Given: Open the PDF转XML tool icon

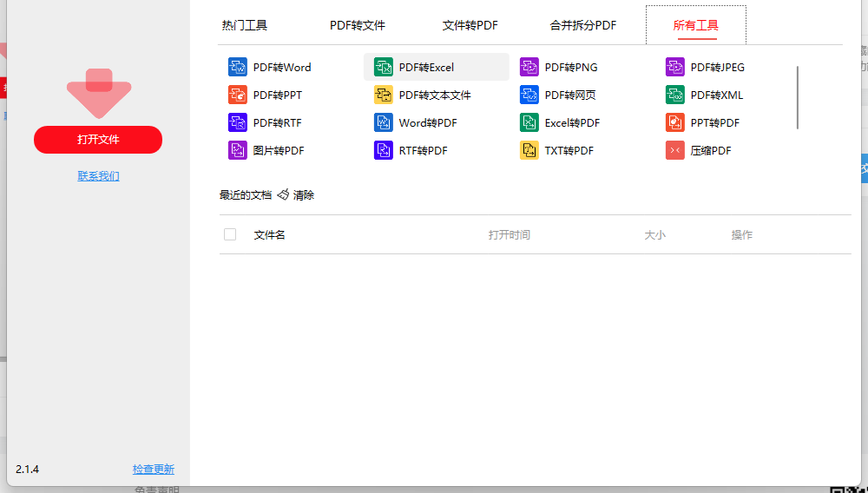Looking at the screenshot, I should [x=675, y=95].
